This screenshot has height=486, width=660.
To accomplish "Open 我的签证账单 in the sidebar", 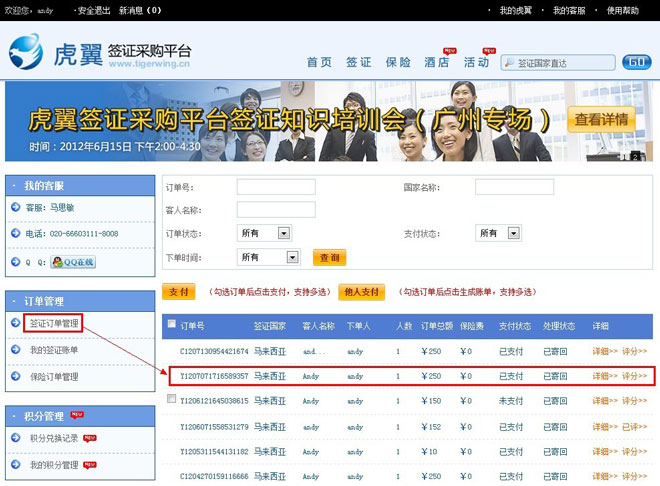I will pyautogui.click(x=53, y=350).
